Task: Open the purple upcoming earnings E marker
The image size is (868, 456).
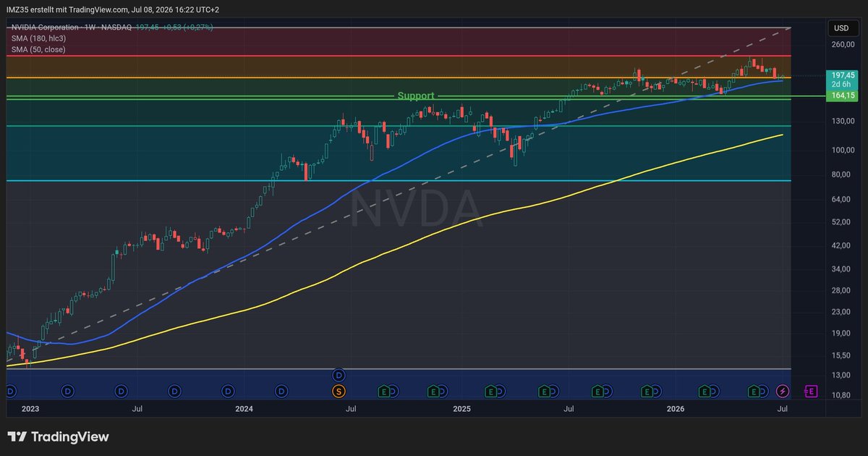Action: [x=811, y=391]
